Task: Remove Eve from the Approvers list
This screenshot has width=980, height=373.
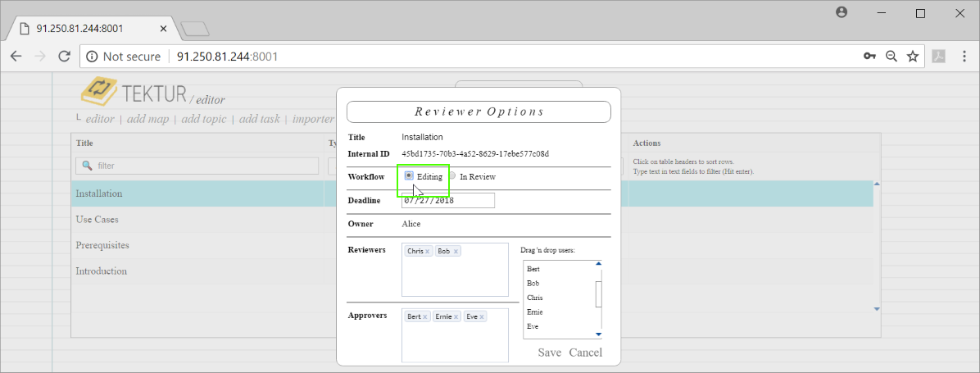Action: pyautogui.click(x=482, y=317)
